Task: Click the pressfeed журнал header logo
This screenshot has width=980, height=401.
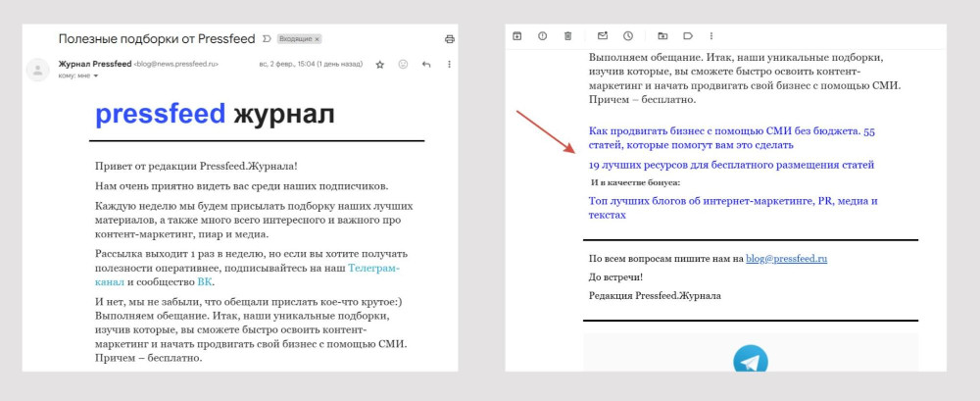Action: click(x=215, y=114)
